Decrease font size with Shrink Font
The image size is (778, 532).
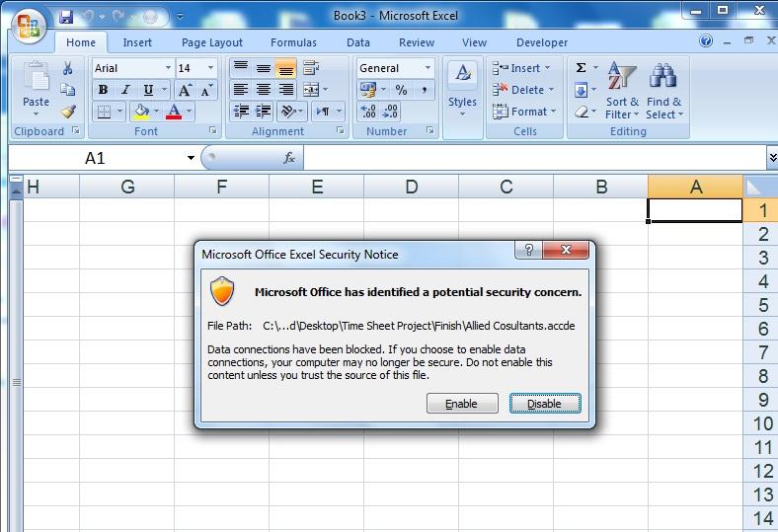(206, 90)
